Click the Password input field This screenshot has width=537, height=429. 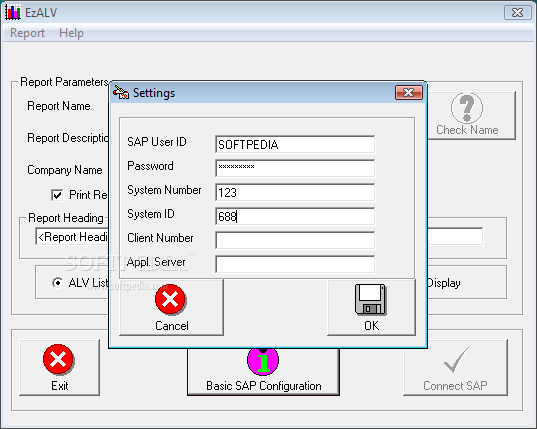coord(295,168)
